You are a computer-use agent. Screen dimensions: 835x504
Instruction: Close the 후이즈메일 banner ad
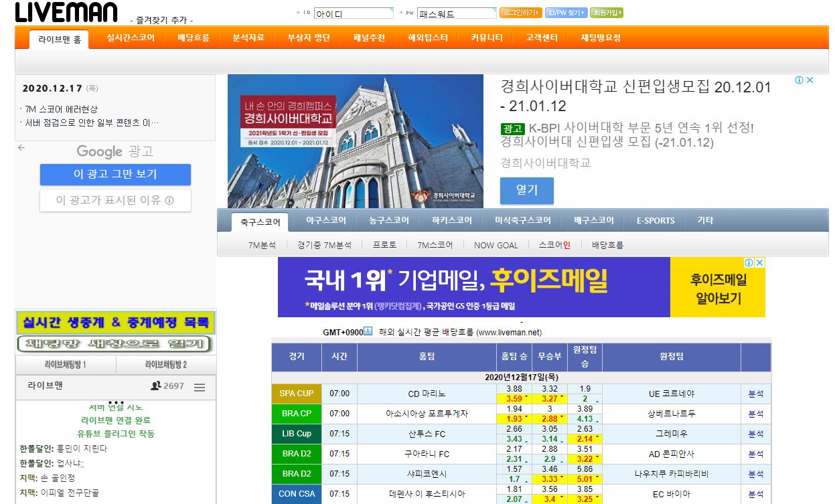pyautogui.click(x=759, y=263)
